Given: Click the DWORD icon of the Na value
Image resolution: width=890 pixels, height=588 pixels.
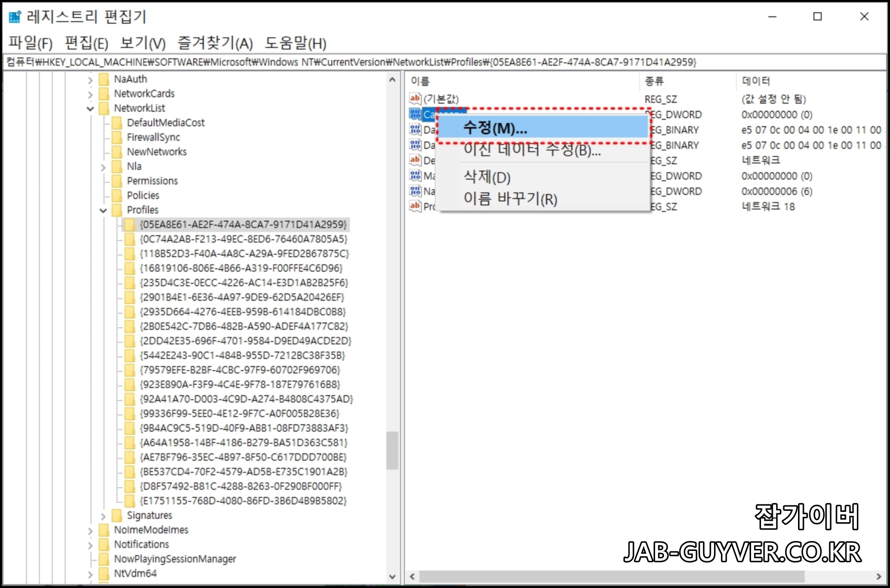Looking at the screenshot, I should coord(415,191).
